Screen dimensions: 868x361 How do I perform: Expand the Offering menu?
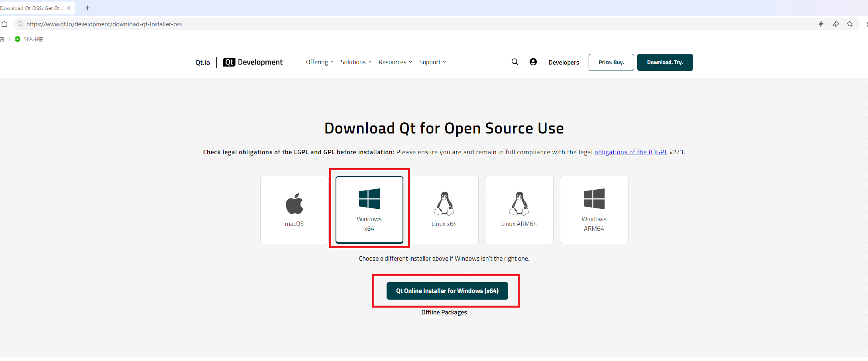320,62
